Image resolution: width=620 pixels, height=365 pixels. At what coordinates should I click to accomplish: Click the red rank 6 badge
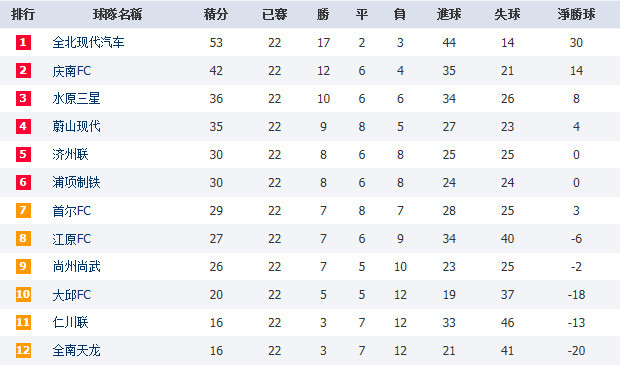tap(23, 182)
